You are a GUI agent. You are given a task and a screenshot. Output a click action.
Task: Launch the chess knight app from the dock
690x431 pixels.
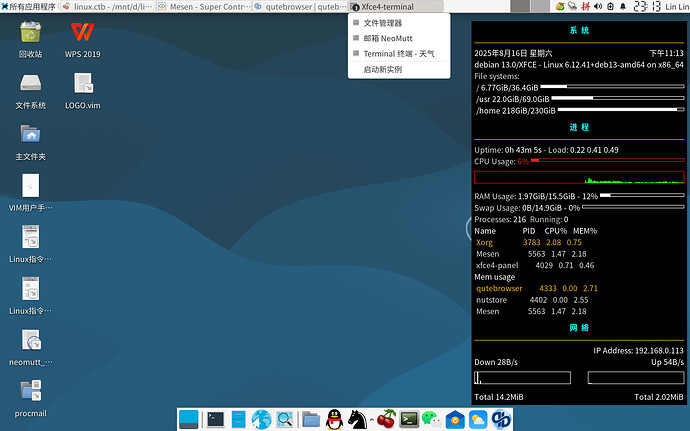click(x=359, y=419)
